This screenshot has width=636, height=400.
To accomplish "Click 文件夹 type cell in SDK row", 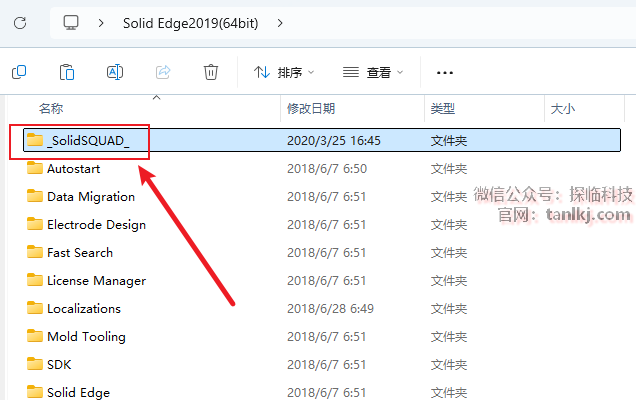I will tap(449, 364).
